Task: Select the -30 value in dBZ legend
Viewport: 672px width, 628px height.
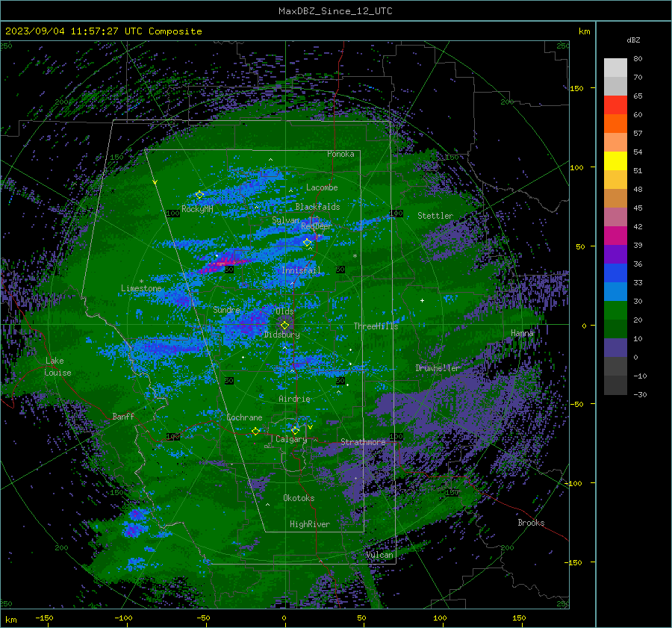Action: pos(640,394)
